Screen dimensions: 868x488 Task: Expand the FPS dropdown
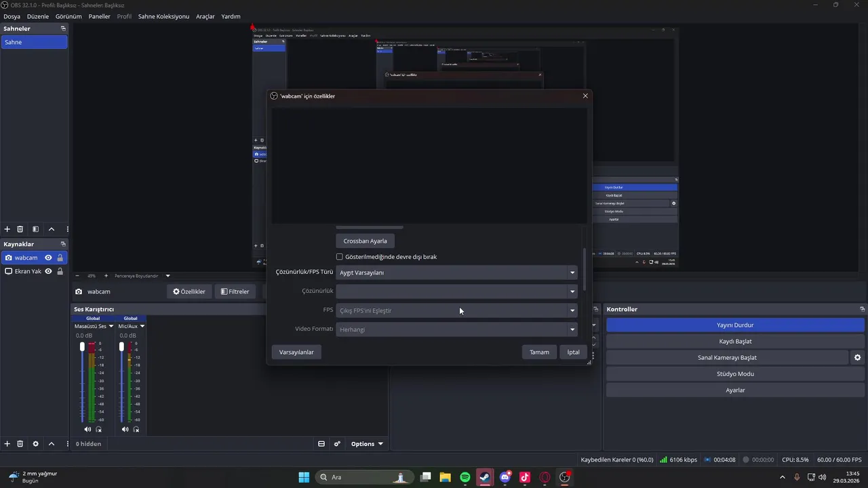pos(457,310)
